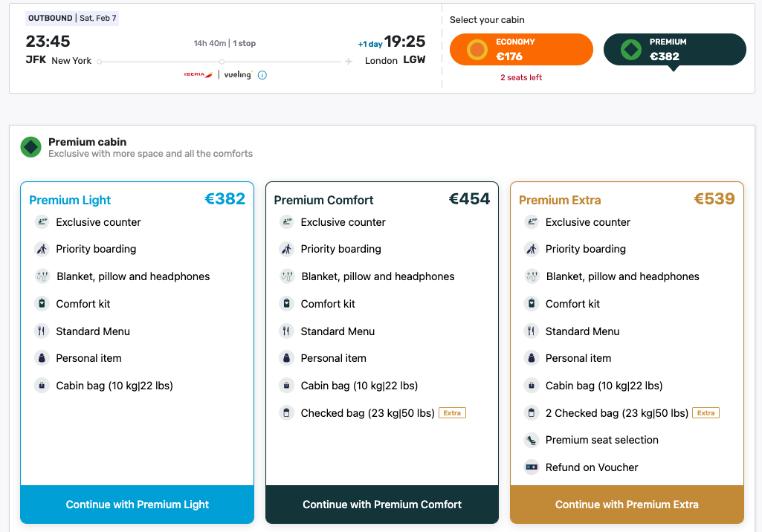The height and width of the screenshot is (532, 762).
Task: Continue with Premium Light
Action: coord(137,504)
